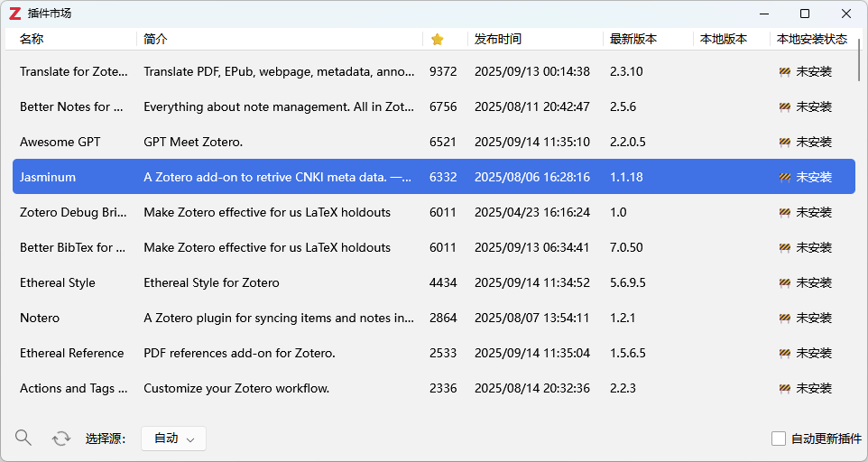Click the release time 2025/08/11 20:42:47
The image size is (868, 462).
(532, 106)
